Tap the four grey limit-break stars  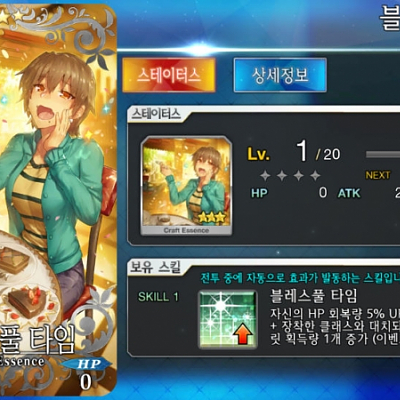290,175
